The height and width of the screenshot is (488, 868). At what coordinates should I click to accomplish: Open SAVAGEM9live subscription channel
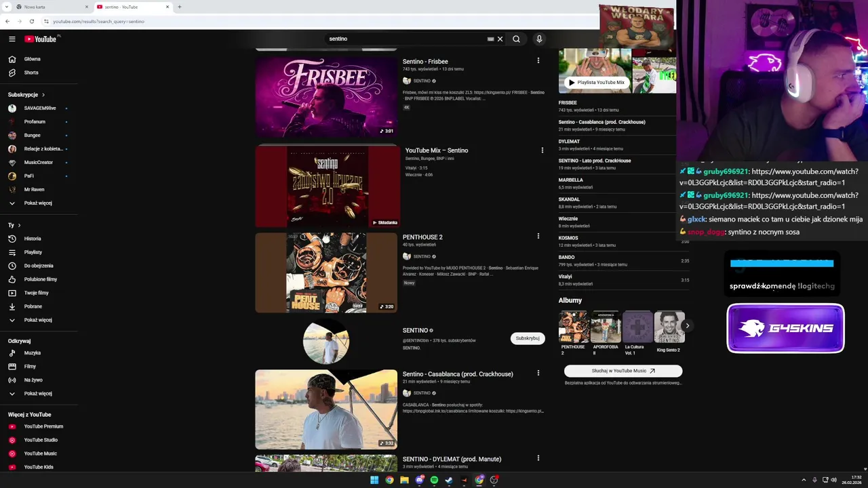pyautogui.click(x=39, y=108)
